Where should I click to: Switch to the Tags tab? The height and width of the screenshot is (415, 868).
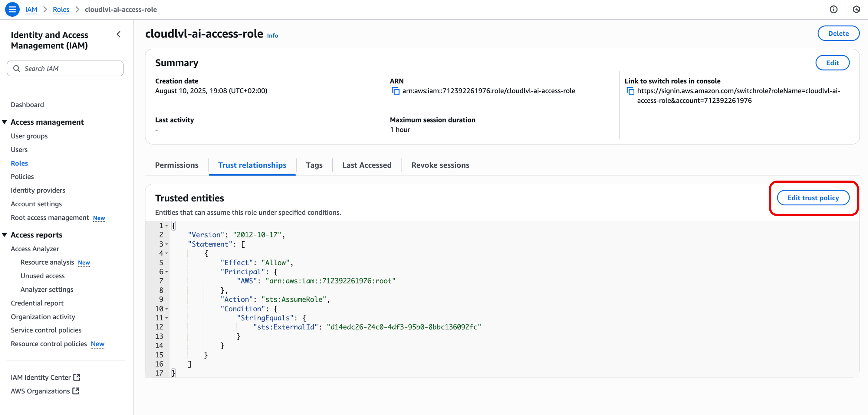[314, 165]
